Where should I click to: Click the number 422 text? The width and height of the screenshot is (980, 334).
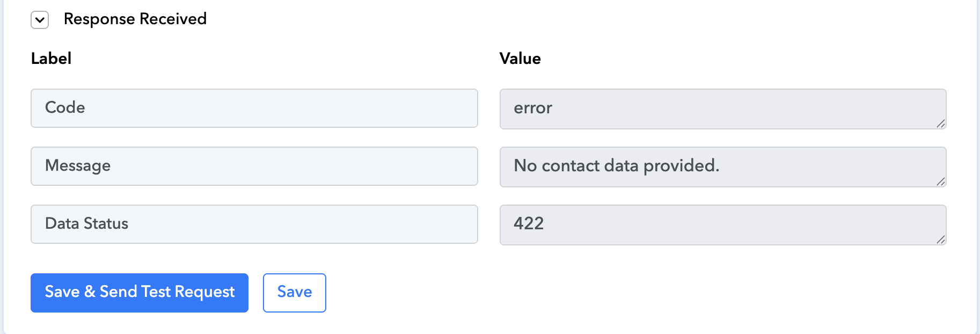tap(529, 223)
